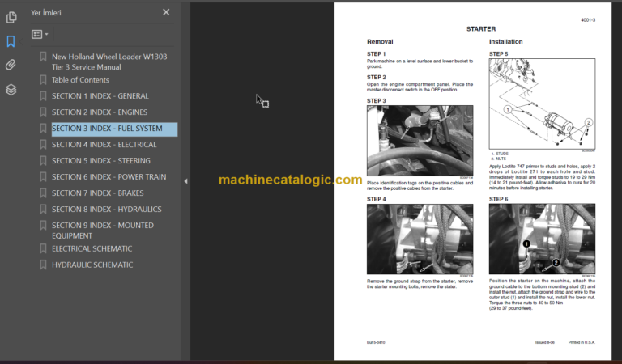Open SECTION 6 INDEX - POWER TRAIN bookmark

[x=109, y=177]
